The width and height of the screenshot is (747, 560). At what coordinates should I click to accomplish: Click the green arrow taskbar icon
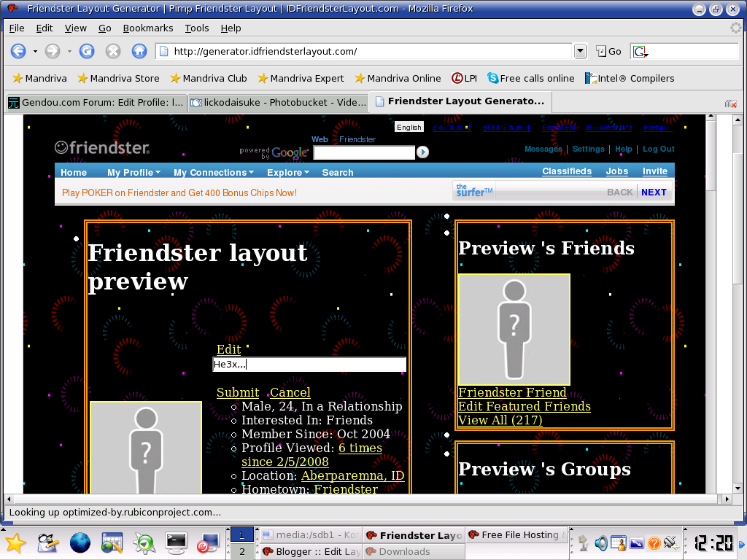[x=144, y=542]
